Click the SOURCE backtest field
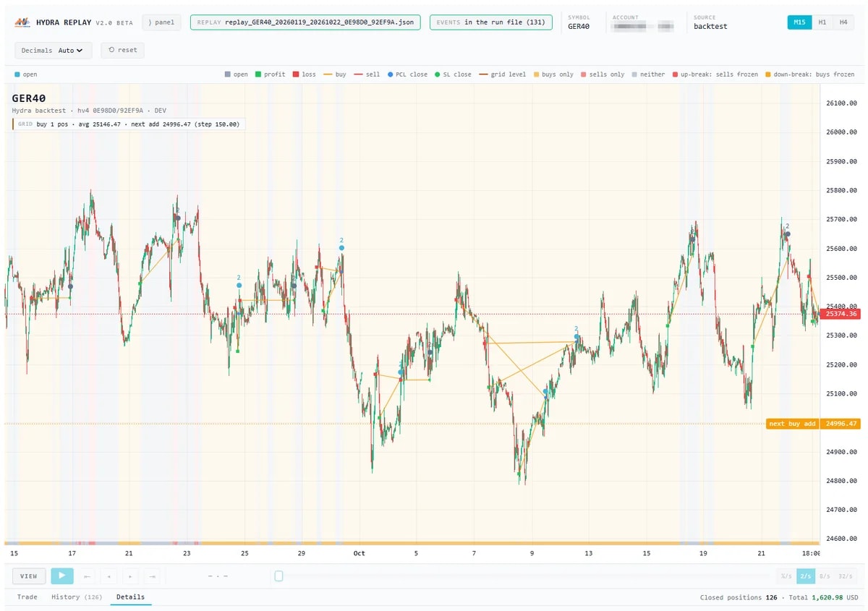The width and height of the screenshot is (868, 611). (710, 22)
